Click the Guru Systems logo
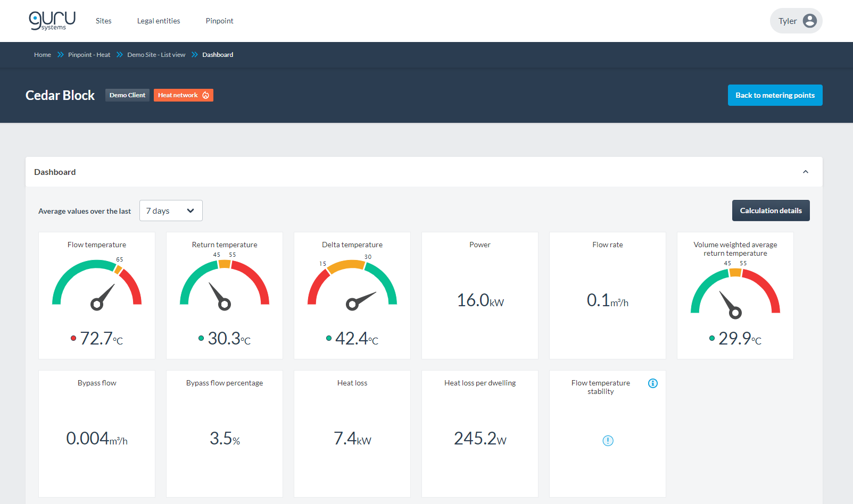This screenshot has height=504, width=853. tap(52, 21)
